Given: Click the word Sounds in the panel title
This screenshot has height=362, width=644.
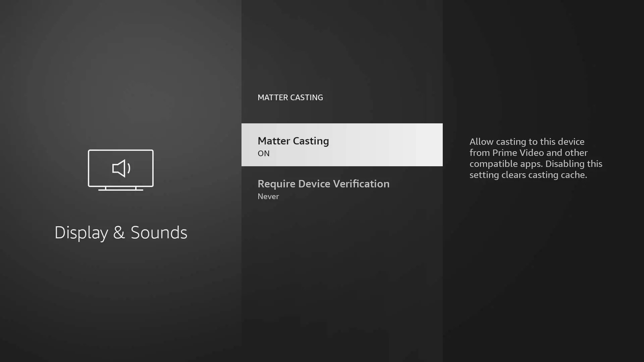Looking at the screenshot, I should 159,233.
